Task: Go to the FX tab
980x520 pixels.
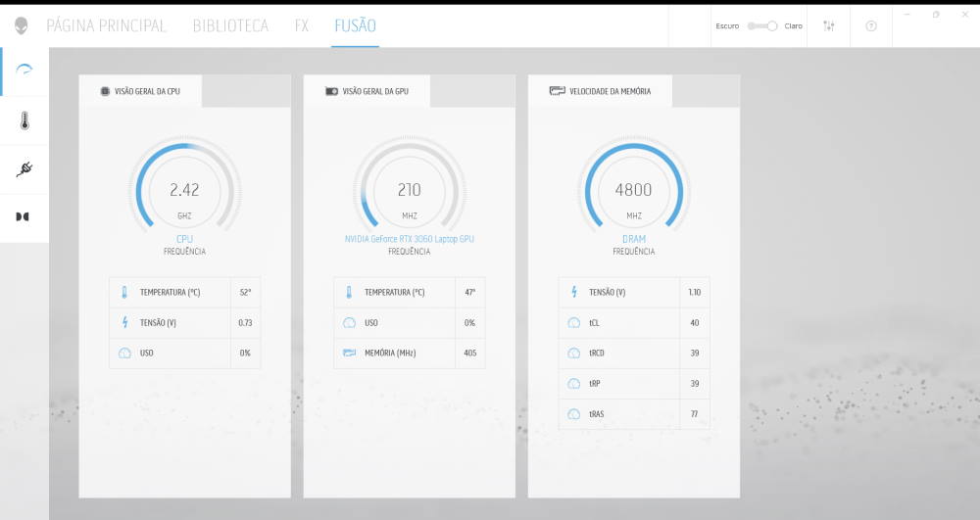Action: pos(302,25)
